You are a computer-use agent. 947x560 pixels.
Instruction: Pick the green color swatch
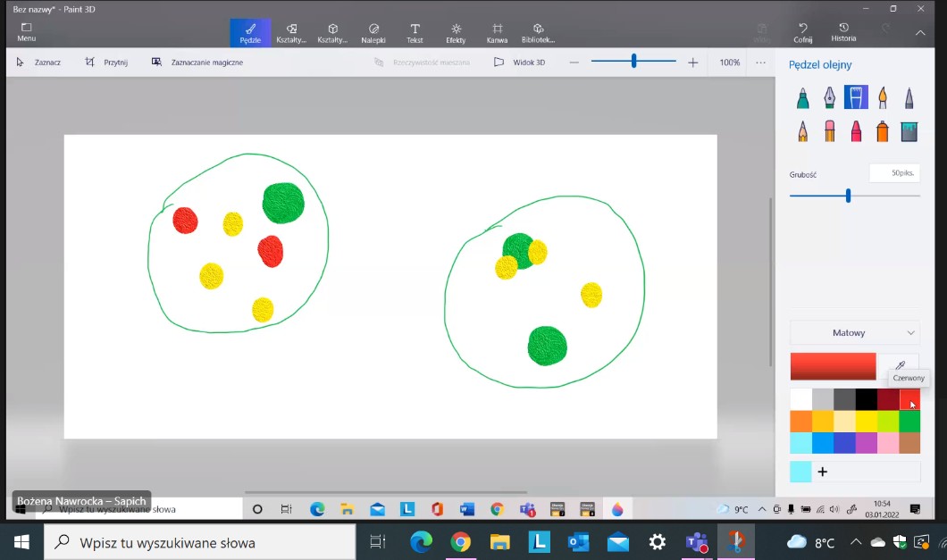pyautogui.click(x=909, y=421)
